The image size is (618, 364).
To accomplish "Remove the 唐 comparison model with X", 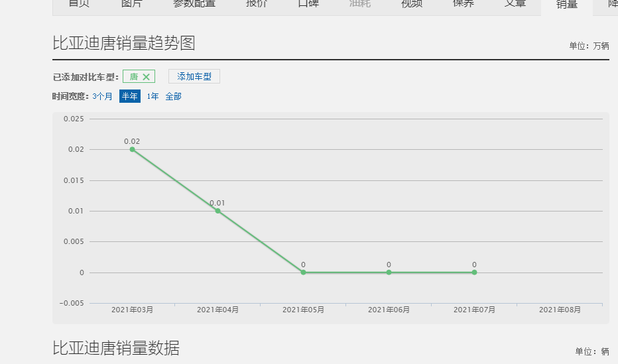I will tap(146, 77).
